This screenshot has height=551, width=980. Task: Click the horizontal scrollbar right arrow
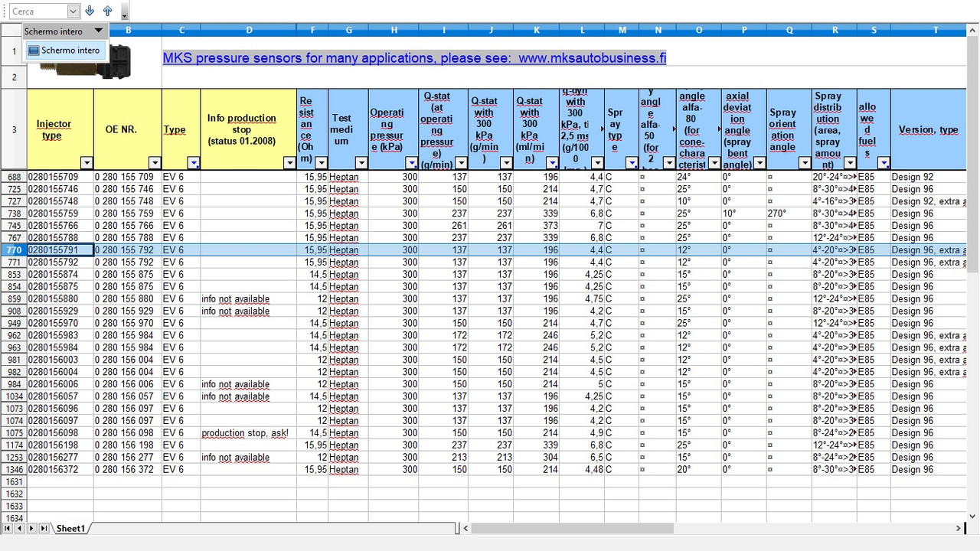point(958,528)
